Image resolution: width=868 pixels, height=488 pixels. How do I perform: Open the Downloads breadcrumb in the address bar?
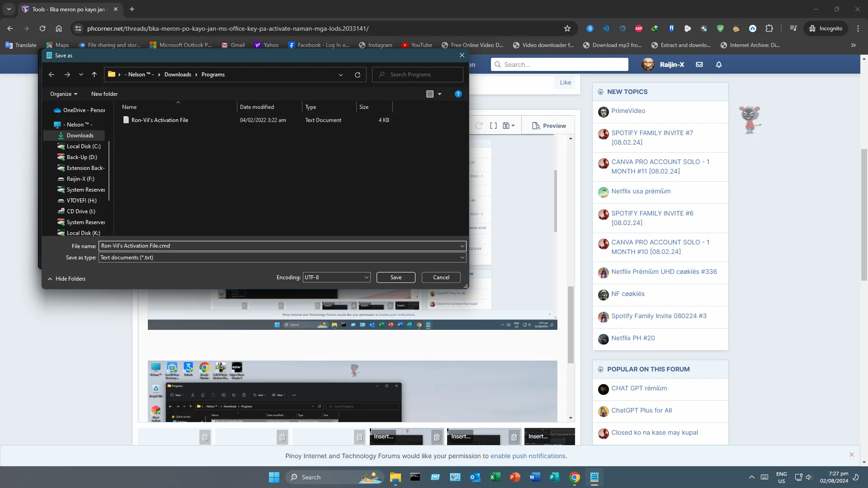(x=178, y=75)
